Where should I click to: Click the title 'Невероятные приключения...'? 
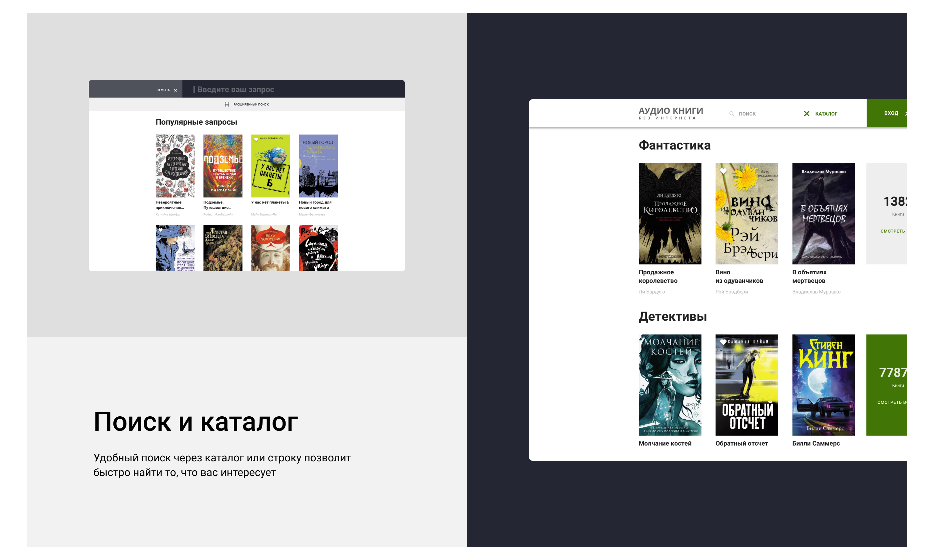tap(170, 205)
